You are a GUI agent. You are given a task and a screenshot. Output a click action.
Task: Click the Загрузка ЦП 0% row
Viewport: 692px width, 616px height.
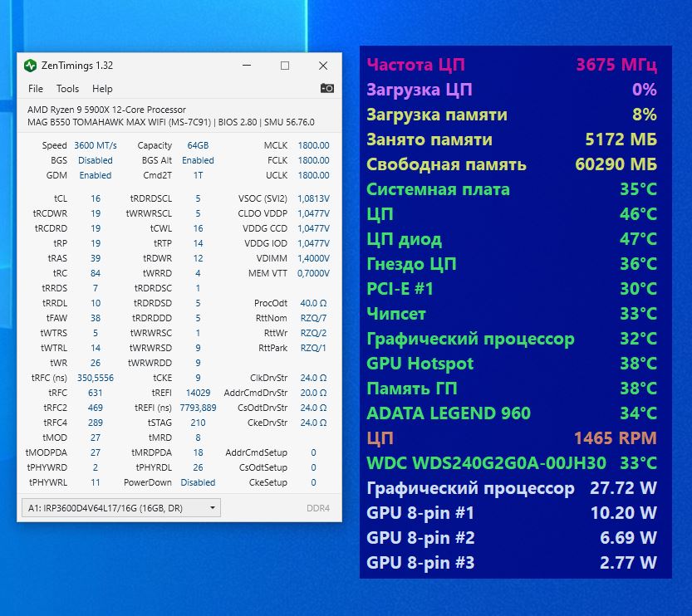[x=512, y=90]
